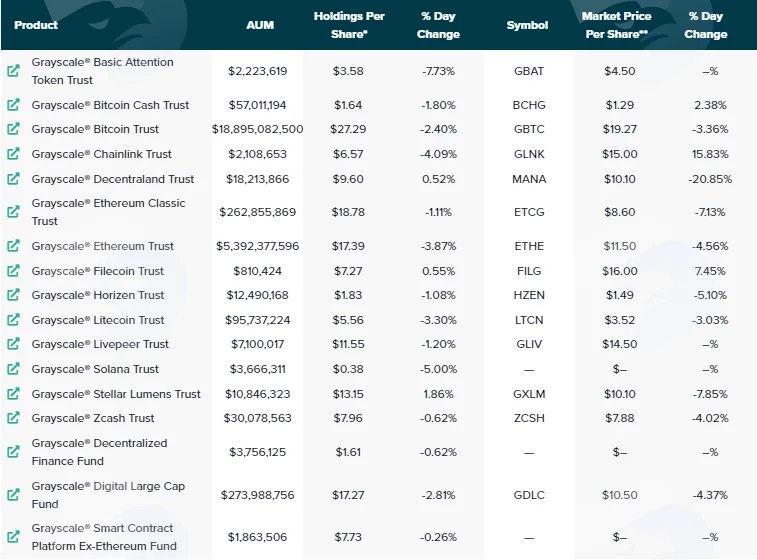Open external link icon for Basic Attention Token Trust
757x560 pixels.
pyautogui.click(x=14, y=71)
